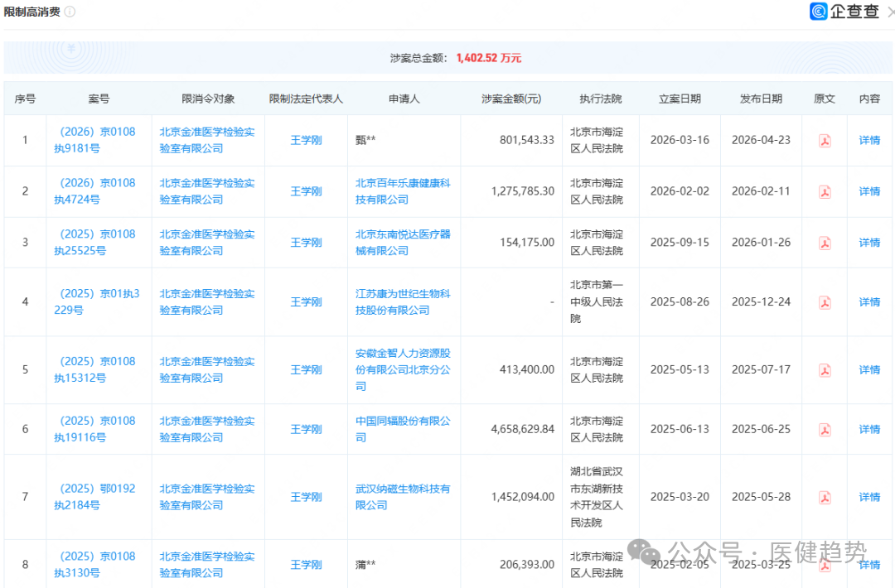The width and height of the screenshot is (895, 588).
Task: Open PDF original for case 执4724号
Action: pos(825,191)
